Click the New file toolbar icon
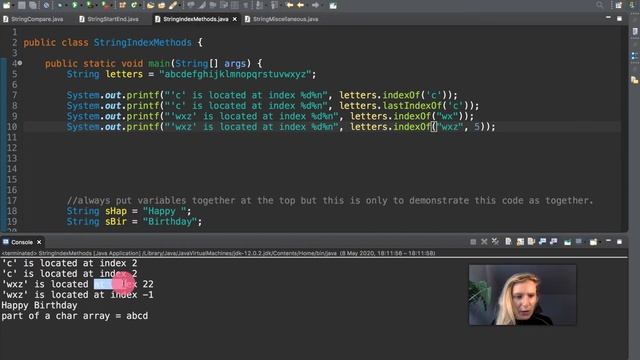640x360 pixels. click(x=7, y=5)
